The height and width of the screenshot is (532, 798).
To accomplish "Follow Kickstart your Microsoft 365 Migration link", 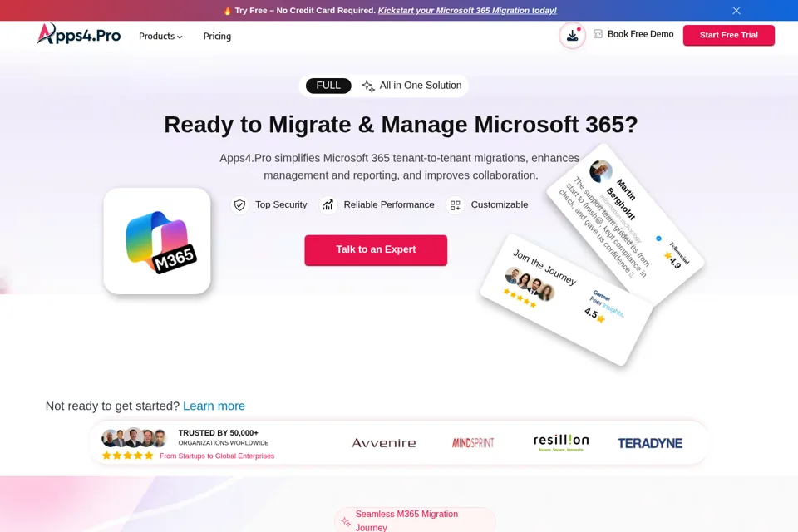I will tap(467, 10).
